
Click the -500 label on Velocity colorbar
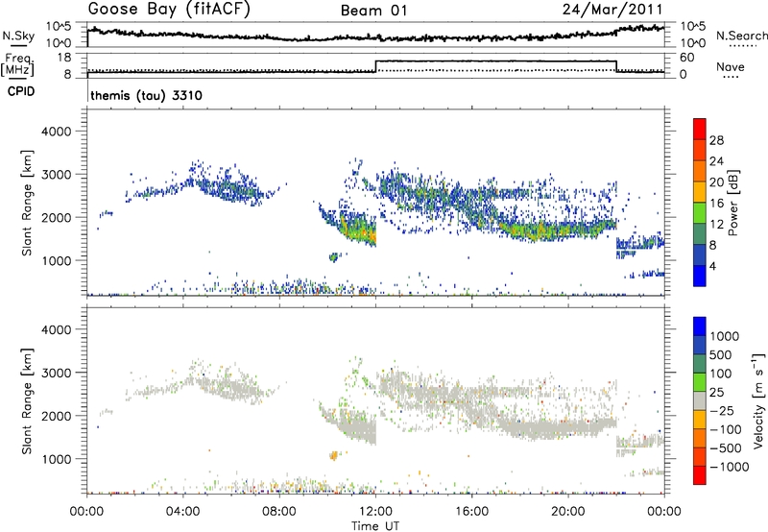[x=726, y=448]
